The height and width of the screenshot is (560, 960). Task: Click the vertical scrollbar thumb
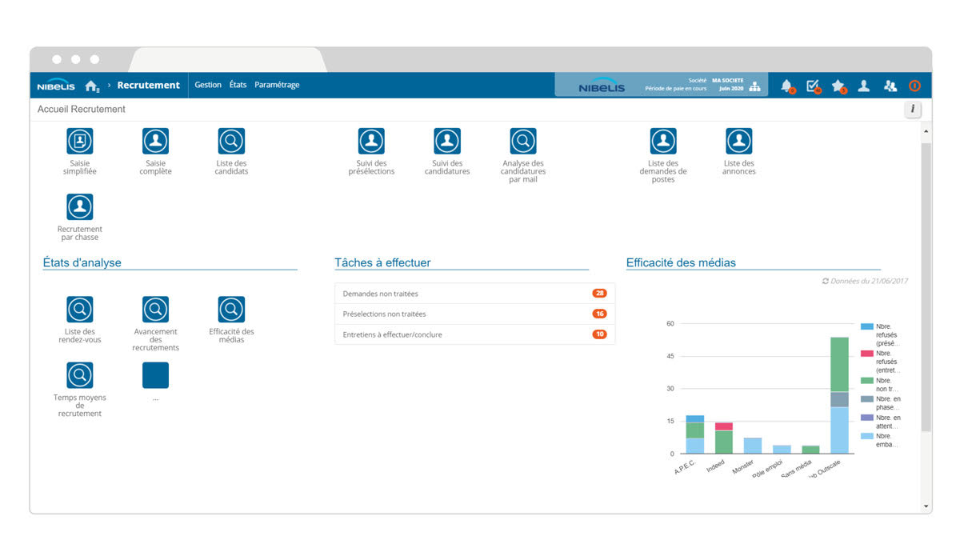926,288
